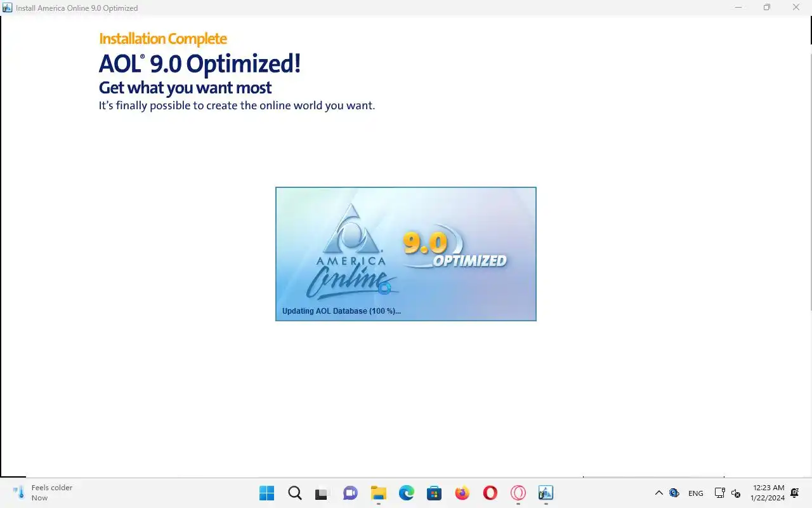Click the 'AOL 9.0 Optimized!' headline
This screenshot has width=812, height=508.
pyautogui.click(x=200, y=64)
